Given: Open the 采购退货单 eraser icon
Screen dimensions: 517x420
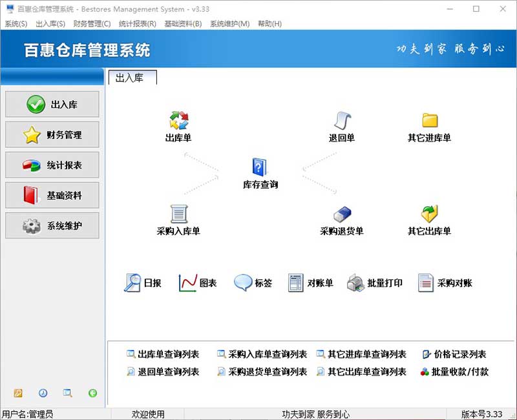Looking at the screenshot, I should tap(342, 214).
